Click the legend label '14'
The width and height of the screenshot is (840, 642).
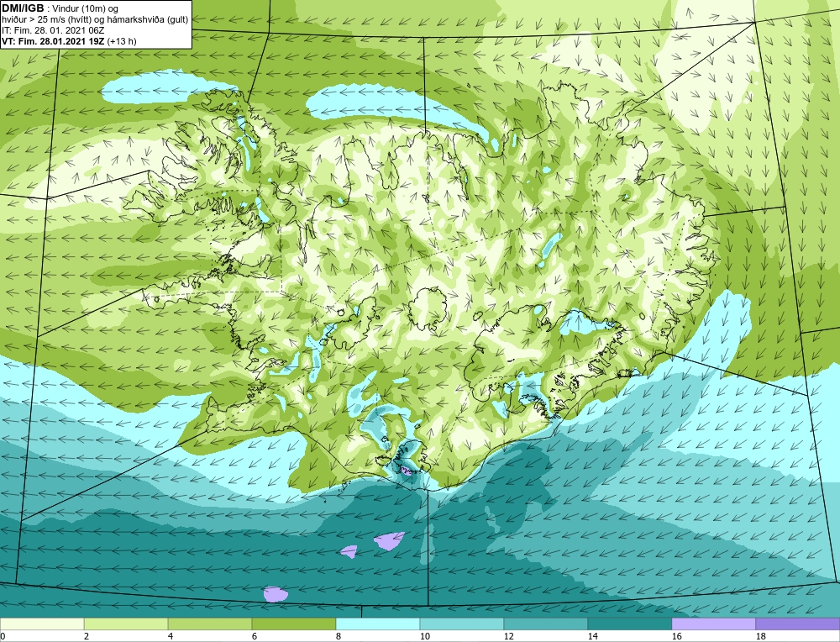coord(593,636)
